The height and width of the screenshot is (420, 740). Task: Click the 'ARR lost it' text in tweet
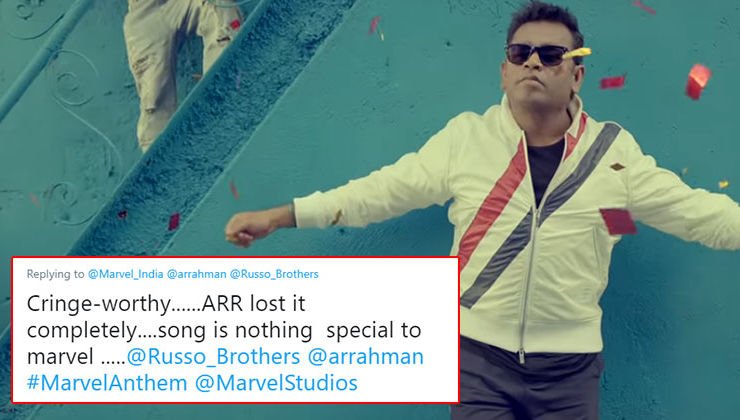(x=253, y=304)
